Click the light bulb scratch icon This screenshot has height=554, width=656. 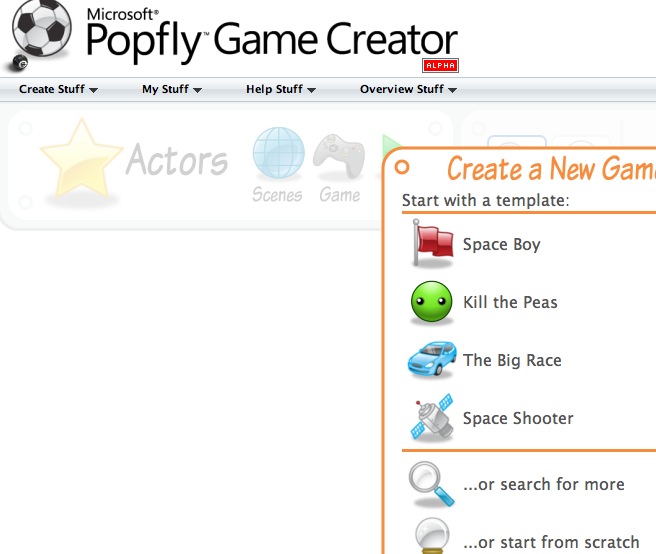pyautogui.click(x=432, y=536)
